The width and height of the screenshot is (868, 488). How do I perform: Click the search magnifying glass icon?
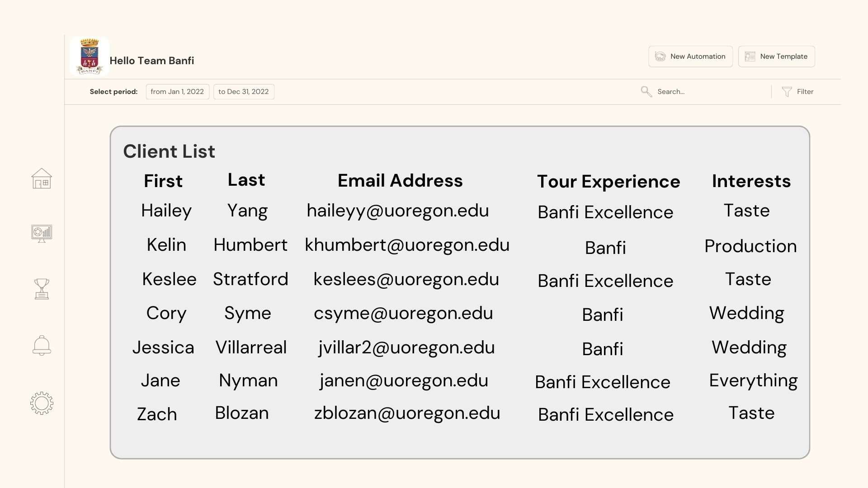point(646,92)
